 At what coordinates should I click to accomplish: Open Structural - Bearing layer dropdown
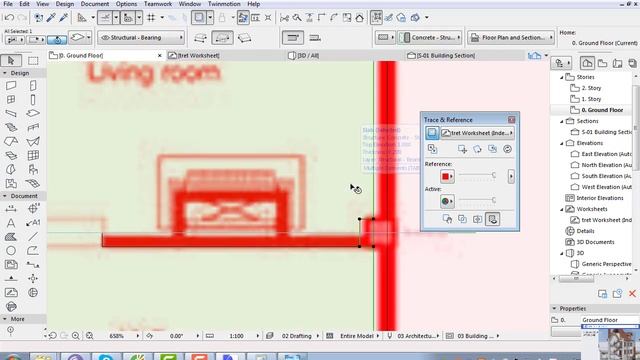click(141, 38)
